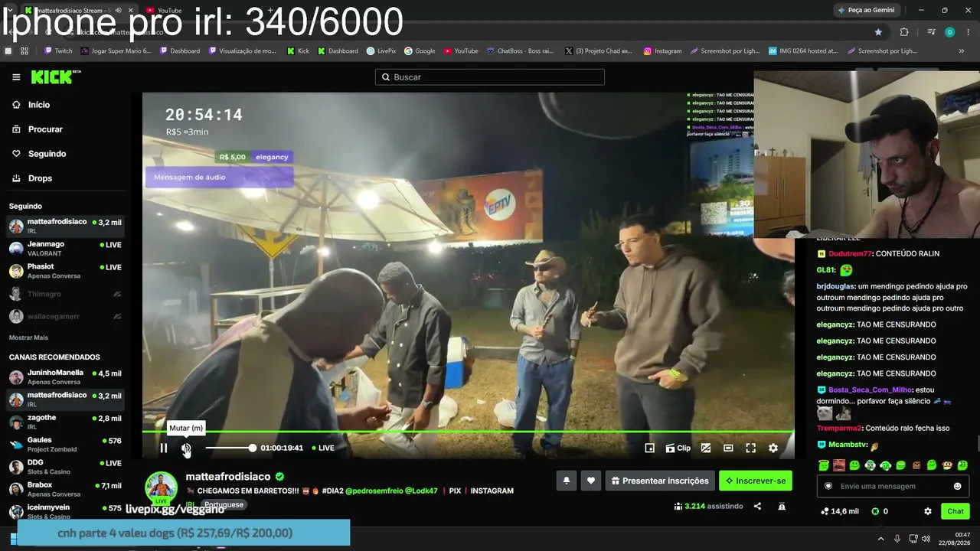980x551 pixels.
Task: Click the green Inscrever-se button
Action: click(x=756, y=481)
